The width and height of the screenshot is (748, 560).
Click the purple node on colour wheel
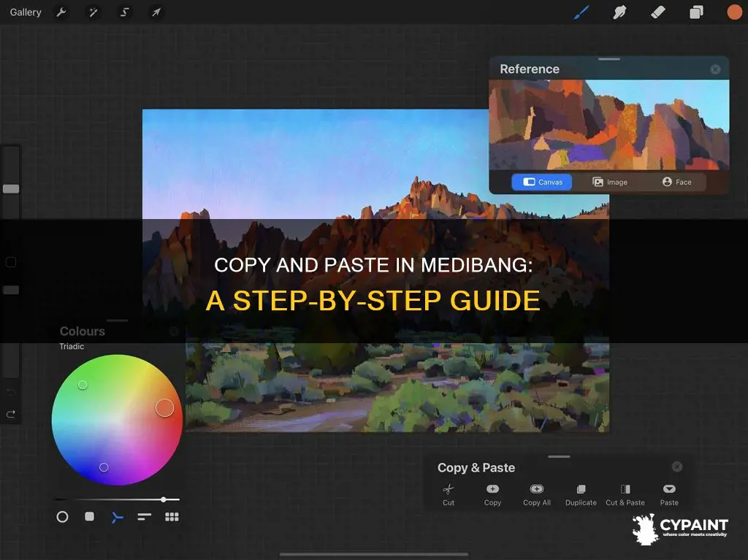pos(104,467)
